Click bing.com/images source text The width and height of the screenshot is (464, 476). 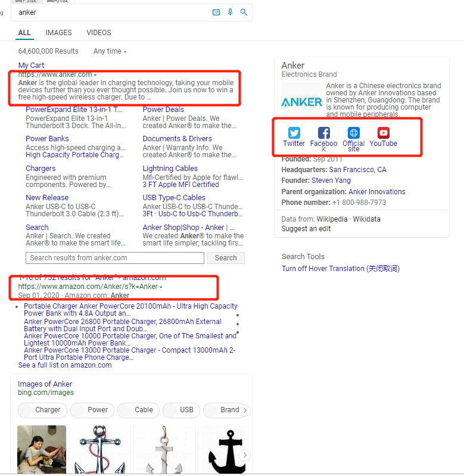[46, 393]
